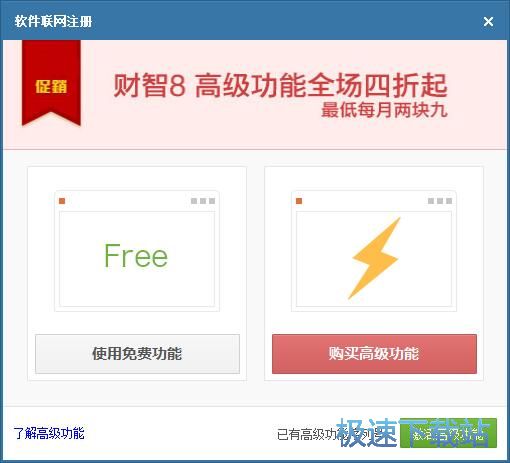Open the 了解高级功能 link
This screenshot has width=510, height=463.
(49, 433)
